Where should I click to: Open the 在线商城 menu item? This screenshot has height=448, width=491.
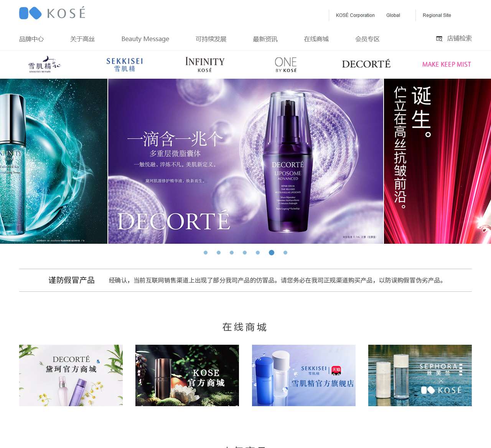click(316, 39)
